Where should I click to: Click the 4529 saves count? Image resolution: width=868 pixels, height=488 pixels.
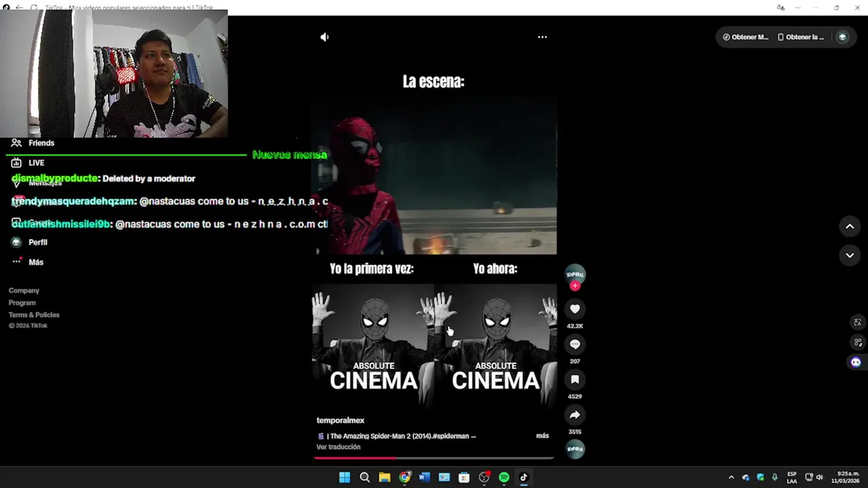(575, 396)
